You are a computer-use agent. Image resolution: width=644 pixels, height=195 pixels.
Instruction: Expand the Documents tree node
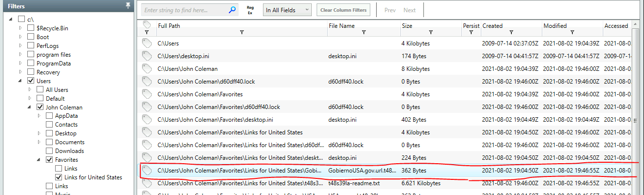[39, 142]
